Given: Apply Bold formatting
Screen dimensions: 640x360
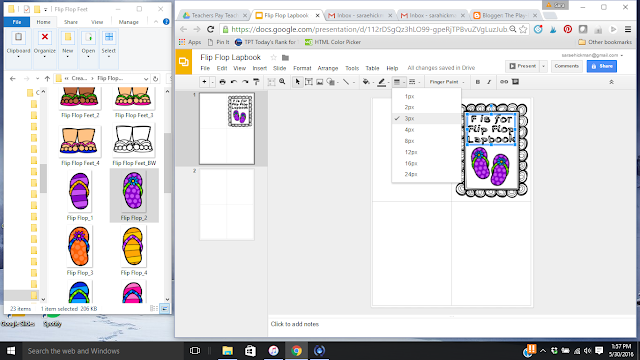Looking at the screenshot, I should point(478,82).
